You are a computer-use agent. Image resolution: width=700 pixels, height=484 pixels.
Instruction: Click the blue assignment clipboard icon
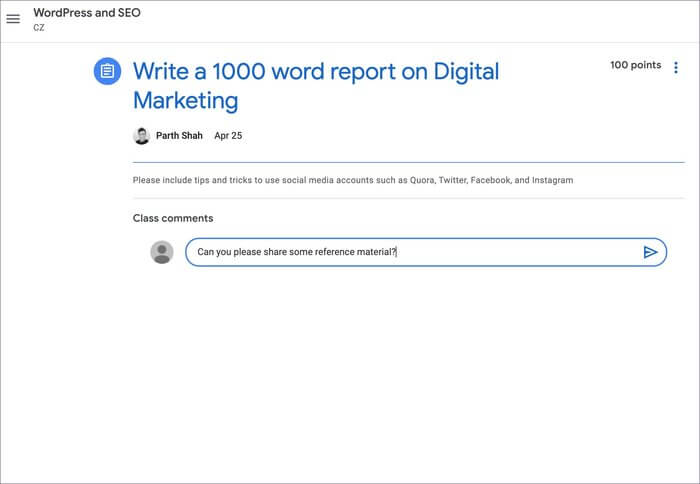(107, 72)
